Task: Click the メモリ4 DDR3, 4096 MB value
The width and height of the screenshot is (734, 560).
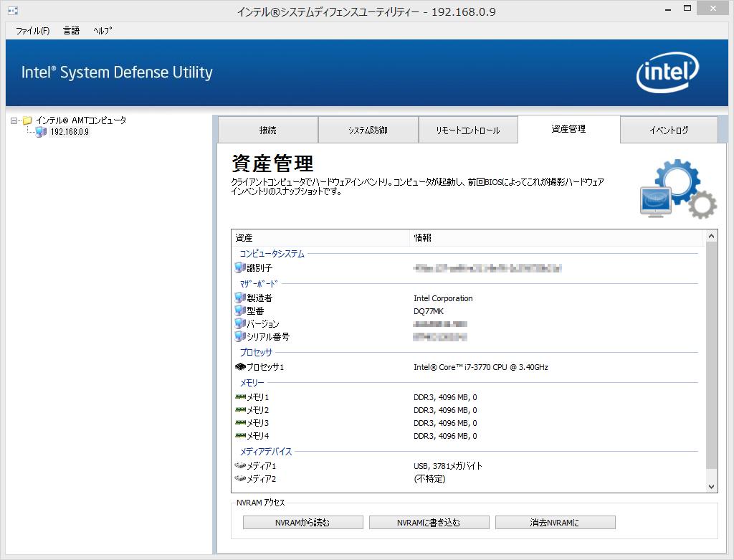Action: coord(445,436)
